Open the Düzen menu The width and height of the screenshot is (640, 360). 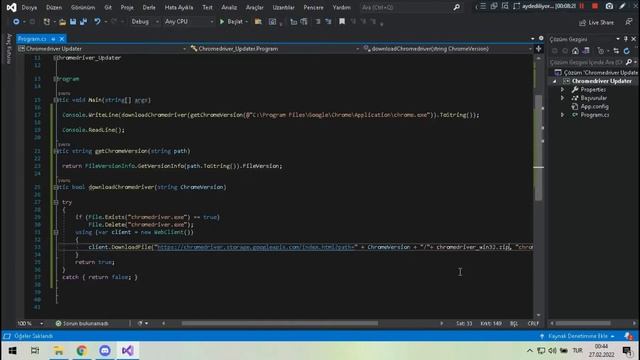tap(54, 7)
